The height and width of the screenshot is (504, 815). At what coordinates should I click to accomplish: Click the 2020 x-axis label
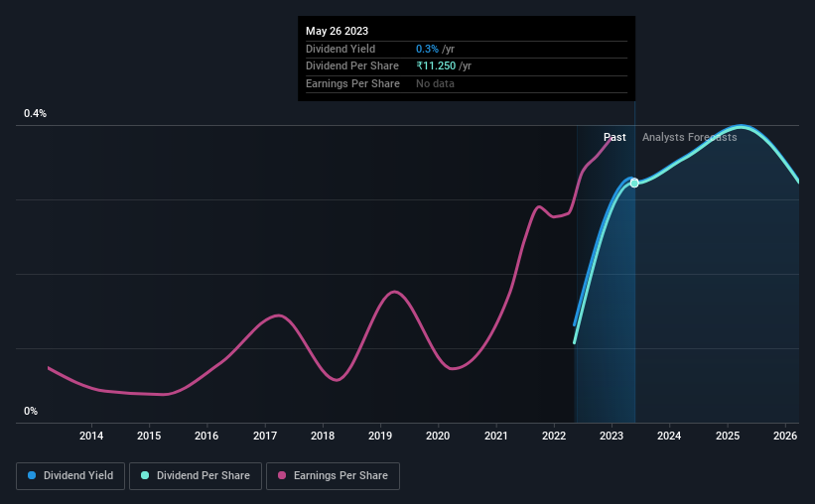point(438,436)
